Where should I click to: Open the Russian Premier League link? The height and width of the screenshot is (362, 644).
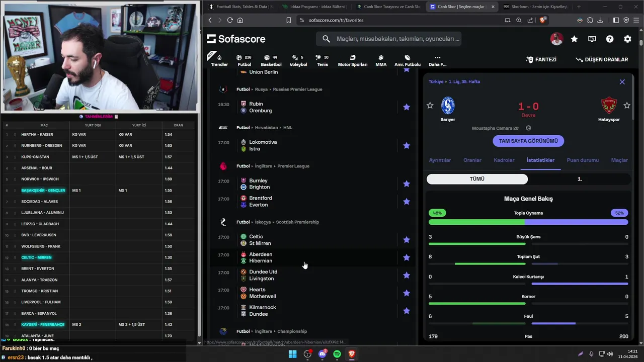coord(297,89)
